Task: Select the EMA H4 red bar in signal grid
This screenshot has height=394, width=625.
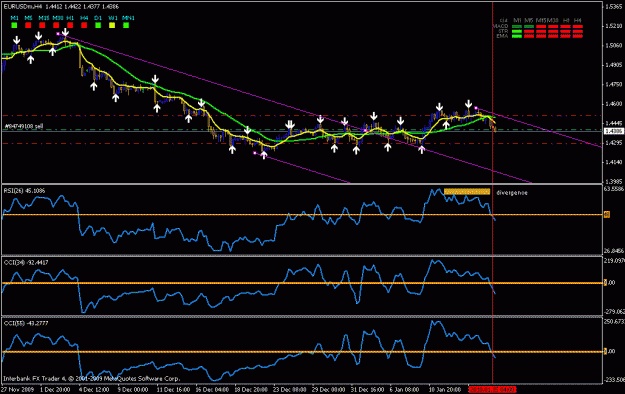Action: [578, 36]
